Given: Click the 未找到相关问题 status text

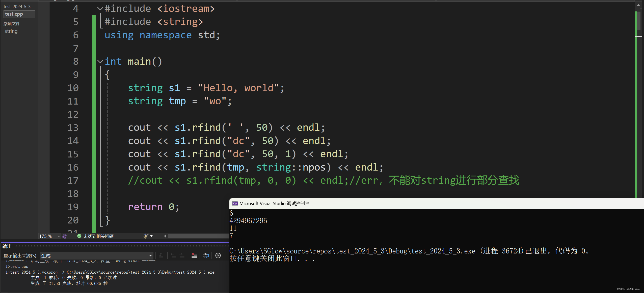Looking at the screenshot, I should tap(98, 236).
